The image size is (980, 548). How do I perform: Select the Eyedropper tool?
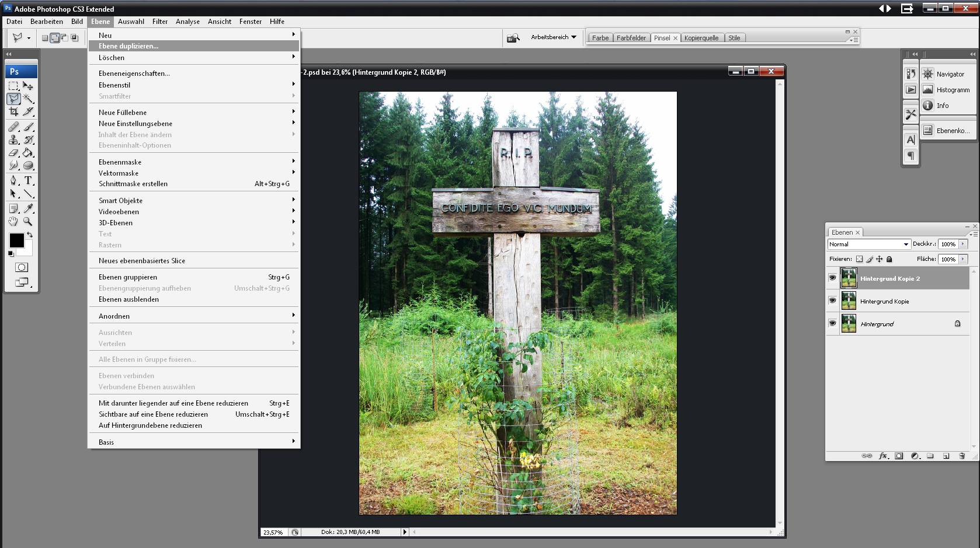(28, 208)
